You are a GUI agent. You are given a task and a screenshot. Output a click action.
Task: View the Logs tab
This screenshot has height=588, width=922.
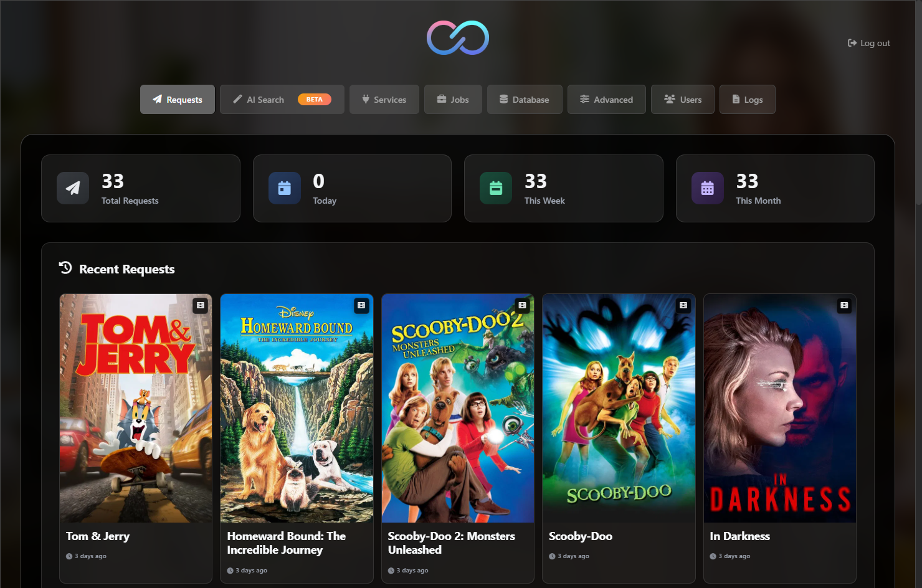point(748,100)
